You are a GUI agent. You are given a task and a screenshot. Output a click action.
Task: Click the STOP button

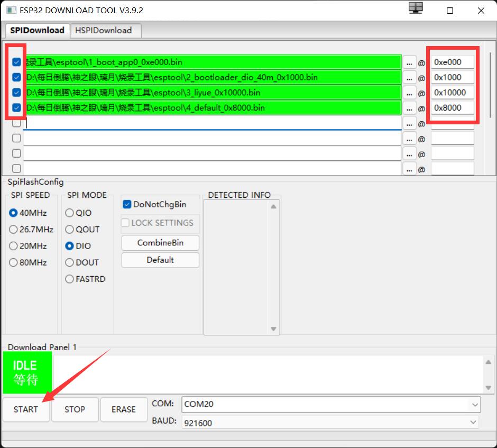pyautogui.click(x=75, y=409)
